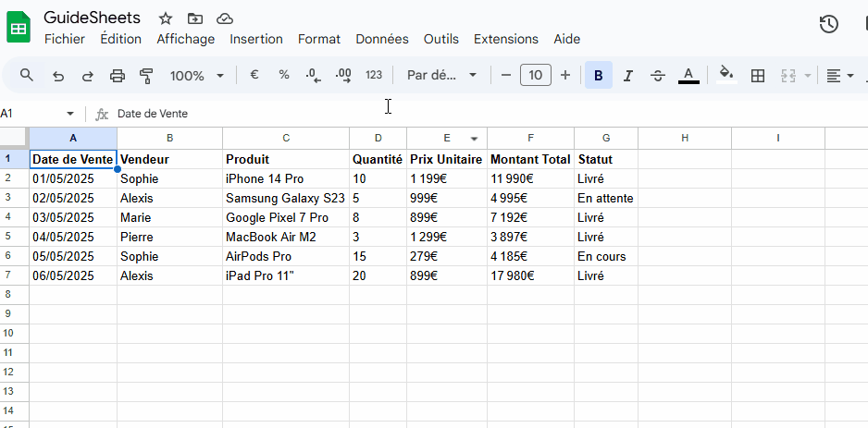Open the Aide menu
Screen dimensions: 868x428
click(x=567, y=39)
